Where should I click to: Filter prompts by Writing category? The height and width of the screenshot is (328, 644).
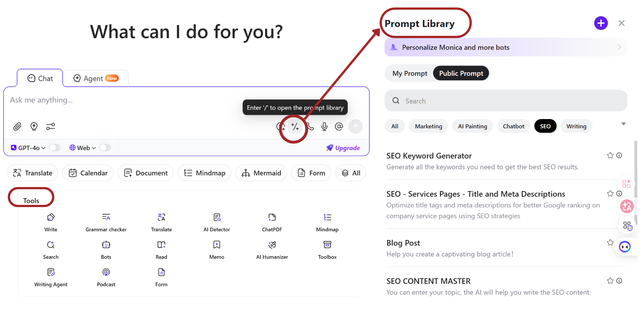point(577,126)
